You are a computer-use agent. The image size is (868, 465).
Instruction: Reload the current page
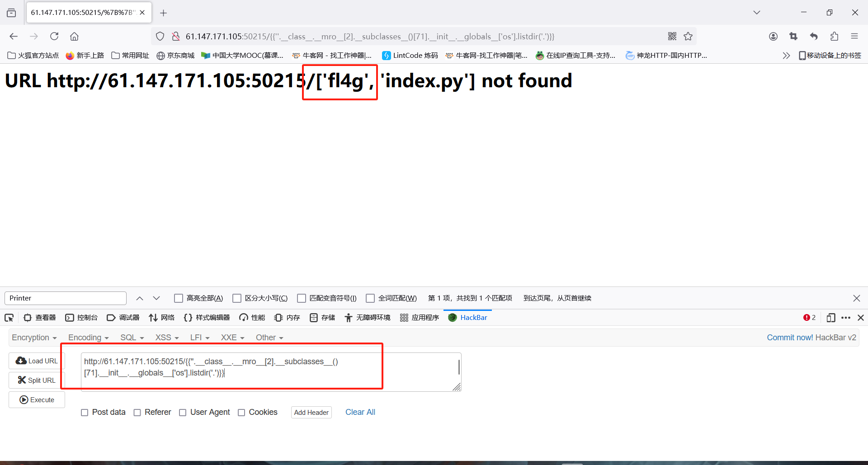54,36
